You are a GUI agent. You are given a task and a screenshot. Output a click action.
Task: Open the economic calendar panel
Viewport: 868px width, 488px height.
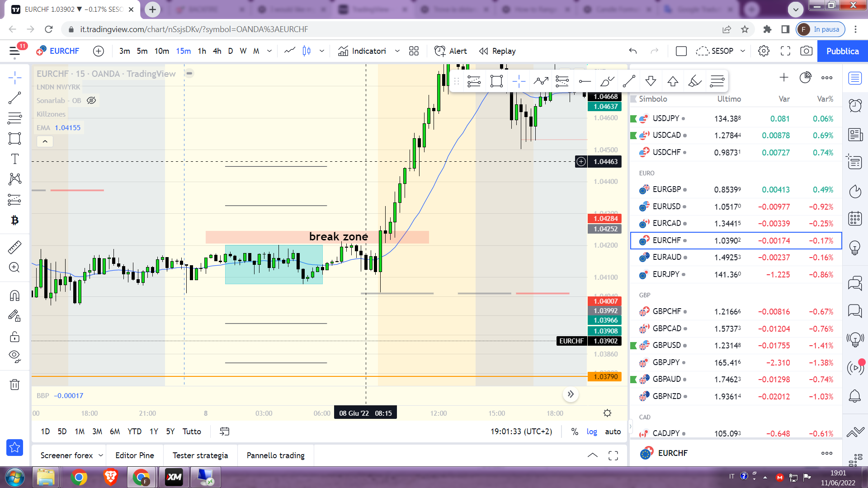coord(855,218)
